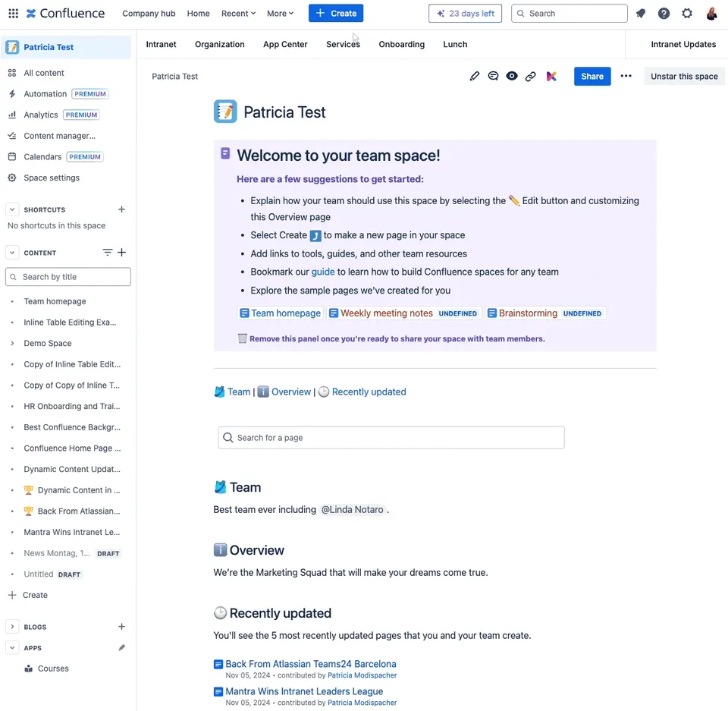Open the Services tab
The height and width of the screenshot is (711, 728).
point(343,44)
